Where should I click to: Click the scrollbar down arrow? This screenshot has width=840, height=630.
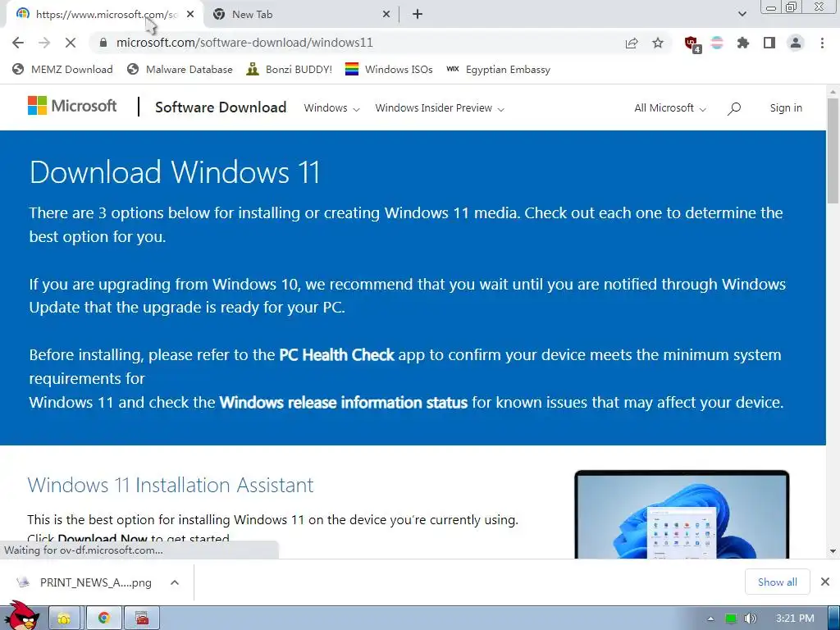click(833, 551)
